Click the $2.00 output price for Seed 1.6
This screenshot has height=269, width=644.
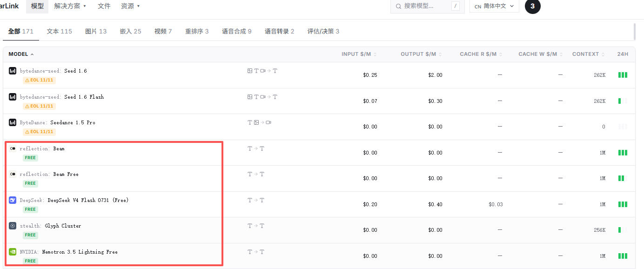click(435, 75)
